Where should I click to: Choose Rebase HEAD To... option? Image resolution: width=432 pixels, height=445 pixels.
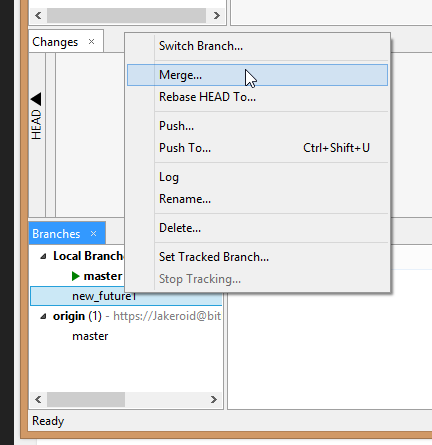[257, 97]
